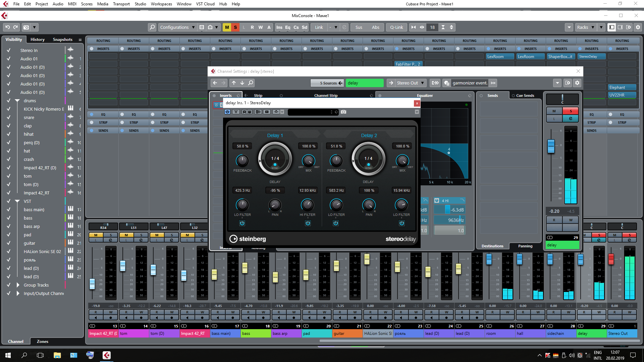
Task: Click the plugin snapshot camera icon
Action: [343, 112]
